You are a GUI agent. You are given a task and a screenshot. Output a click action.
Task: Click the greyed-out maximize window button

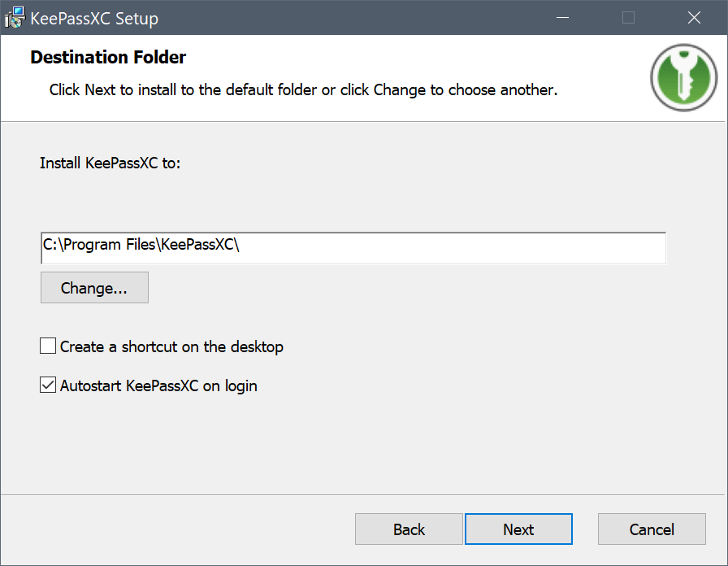pos(628,18)
